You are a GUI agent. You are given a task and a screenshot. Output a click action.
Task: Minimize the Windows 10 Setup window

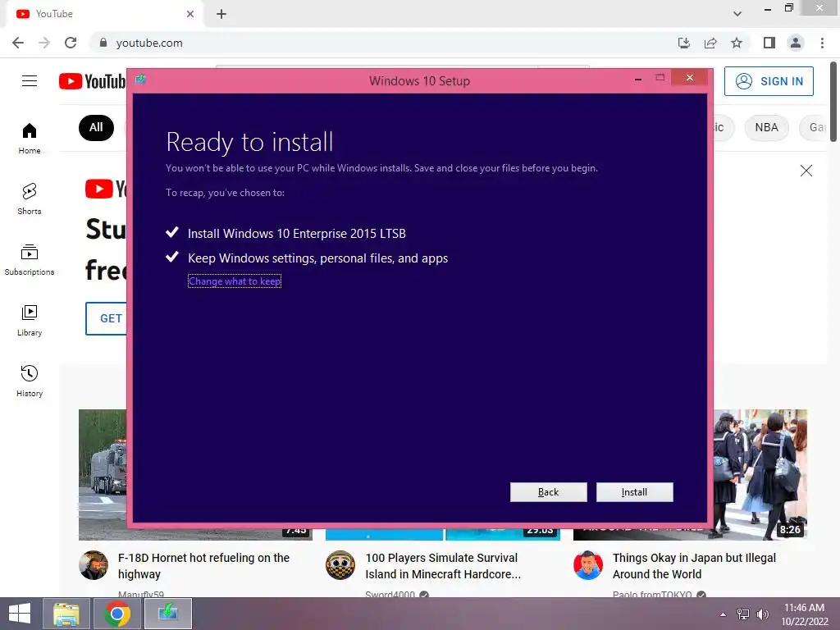[638, 79]
